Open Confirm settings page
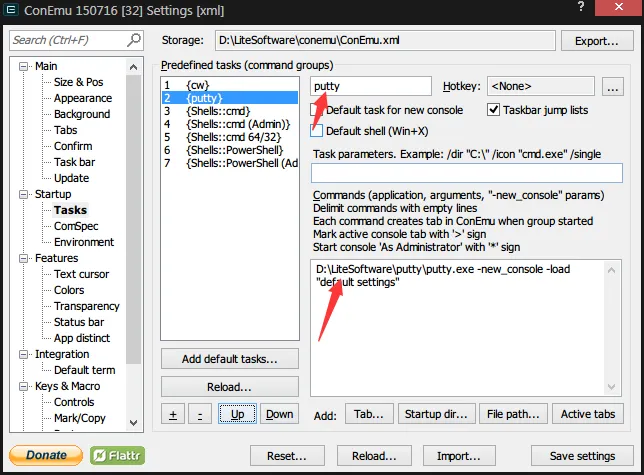644x475 pixels. coord(73,146)
